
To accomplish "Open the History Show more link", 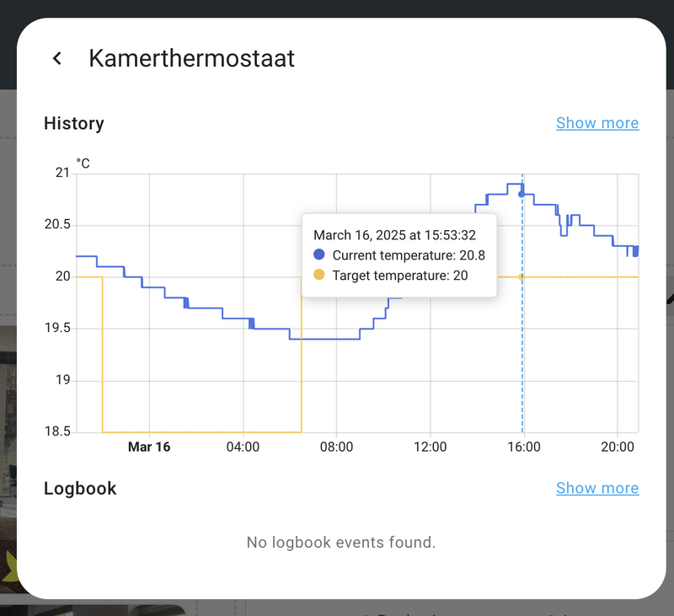I will 597,123.
